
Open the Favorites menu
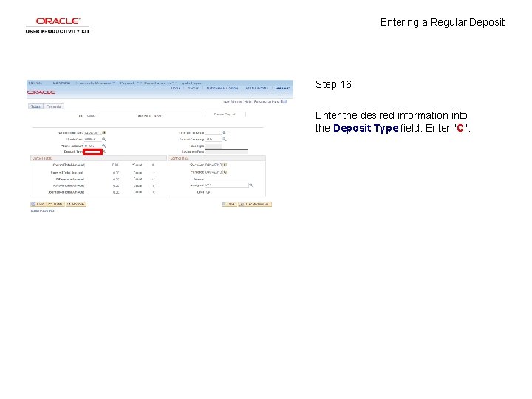[x=35, y=83]
